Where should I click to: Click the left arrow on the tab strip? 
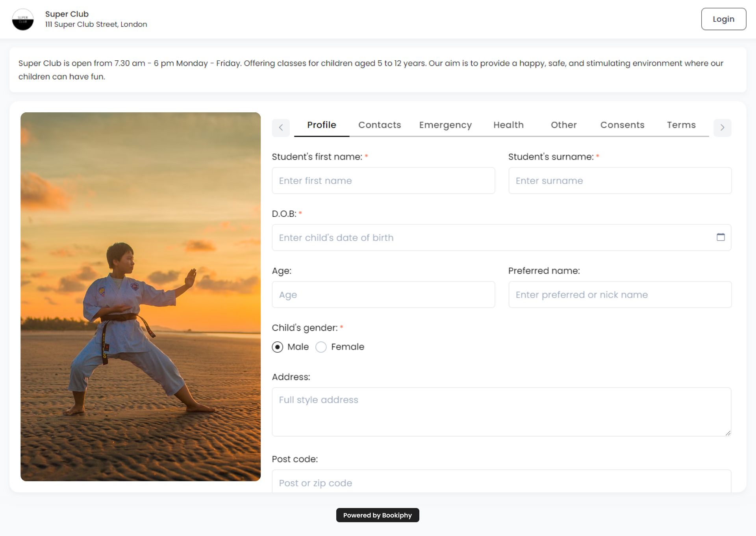tap(281, 128)
